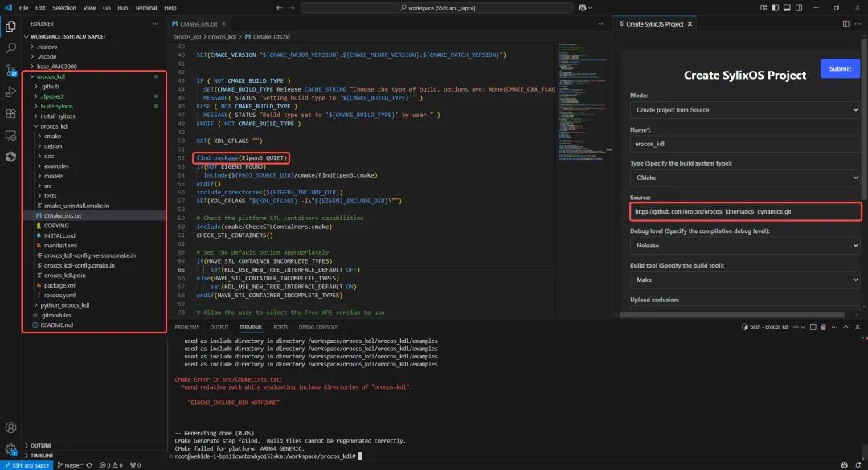Open forwarded ports indicator in the status bar

pos(136,465)
